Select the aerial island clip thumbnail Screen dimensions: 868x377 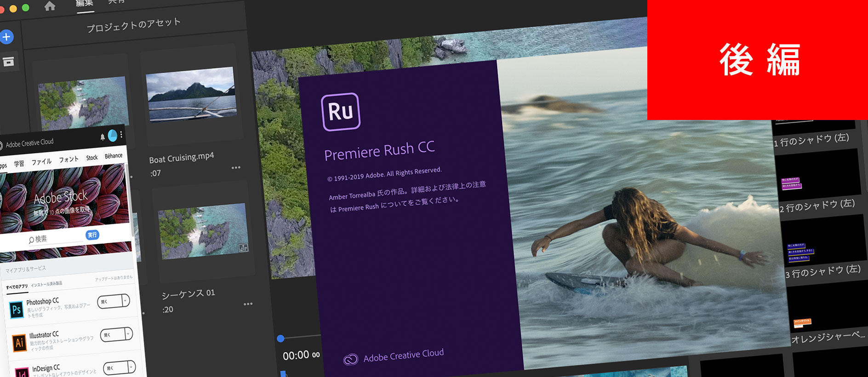pos(83,103)
